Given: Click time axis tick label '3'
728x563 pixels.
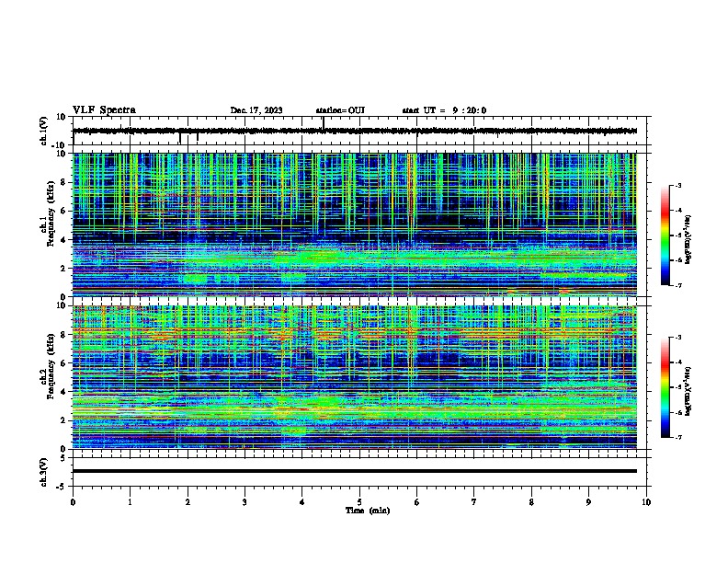Looking at the screenshot, I should (245, 502).
